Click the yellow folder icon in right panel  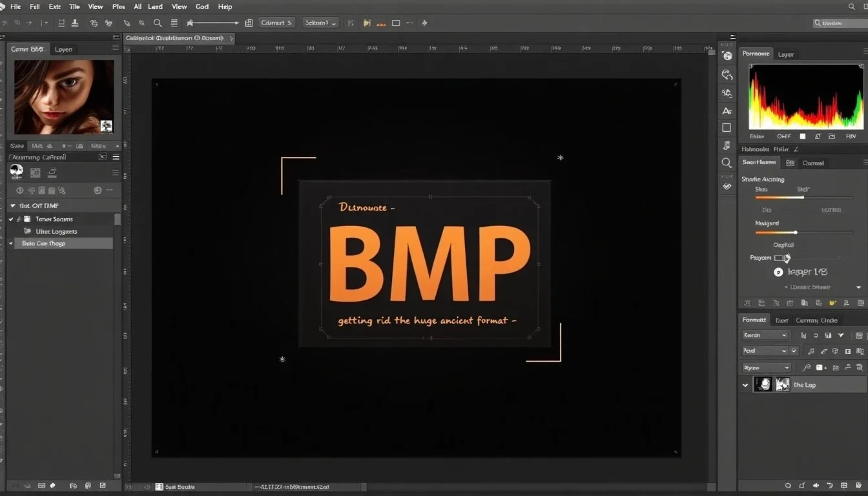tap(832, 302)
